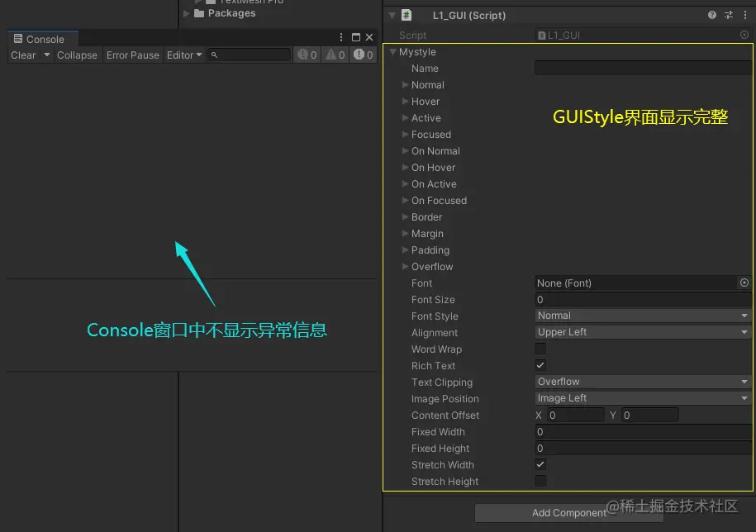Click the L1_GUI (Script) header title

pyautogui.click(x=469, y=16)
